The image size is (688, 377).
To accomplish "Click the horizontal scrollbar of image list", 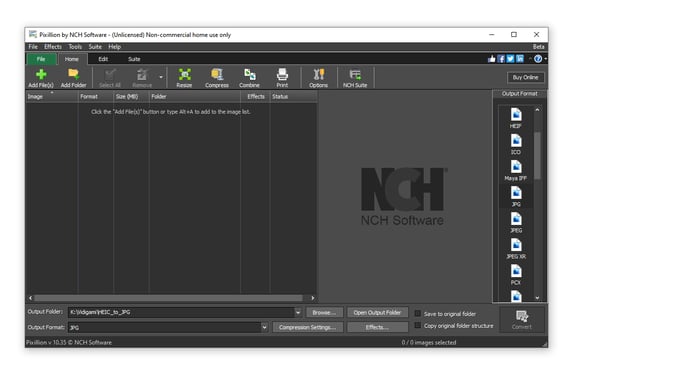I will (168, 298).
